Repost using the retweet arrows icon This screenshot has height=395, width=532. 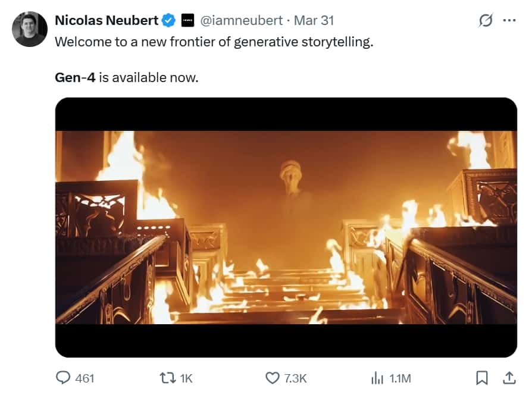click(x=167, y=378)
